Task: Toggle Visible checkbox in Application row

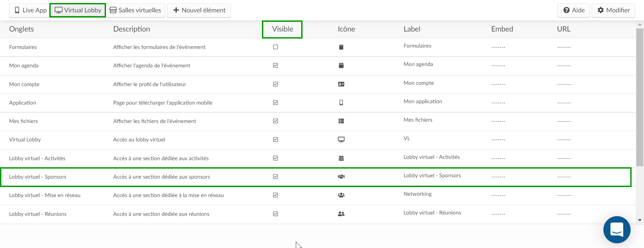Action: 275,103
